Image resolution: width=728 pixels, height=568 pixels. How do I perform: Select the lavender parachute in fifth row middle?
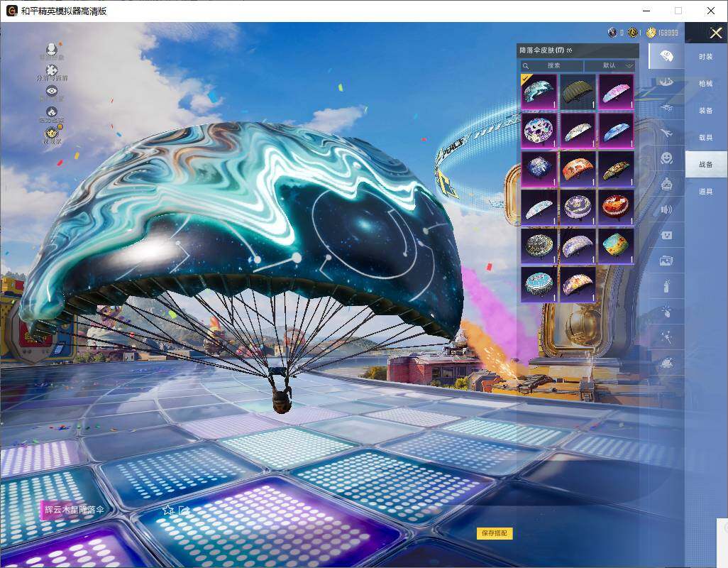coord(578,246)
